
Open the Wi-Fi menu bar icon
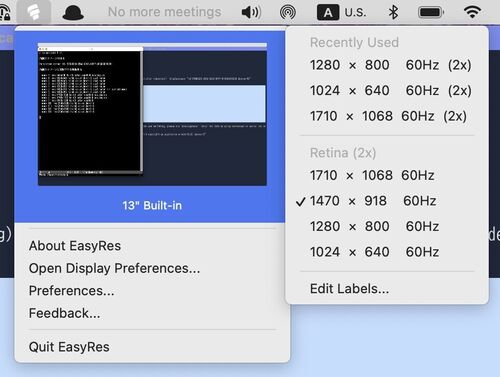[472, 13]
